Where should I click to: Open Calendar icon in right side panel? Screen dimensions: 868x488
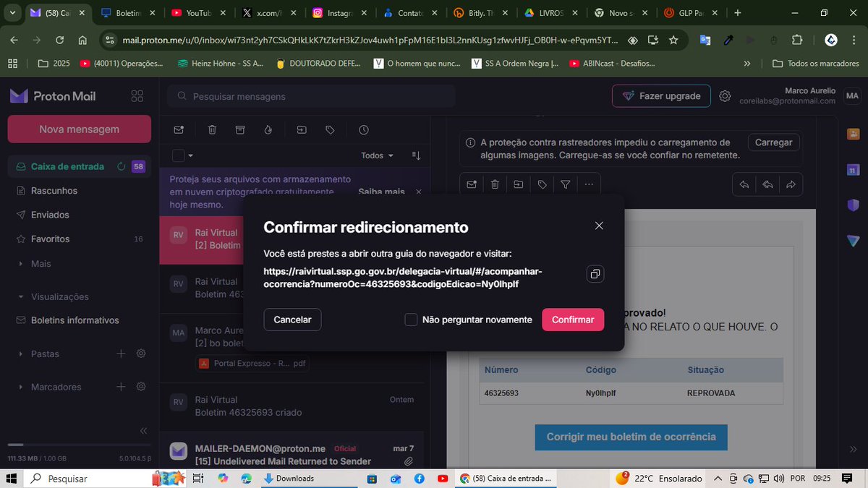pos(853,170)
